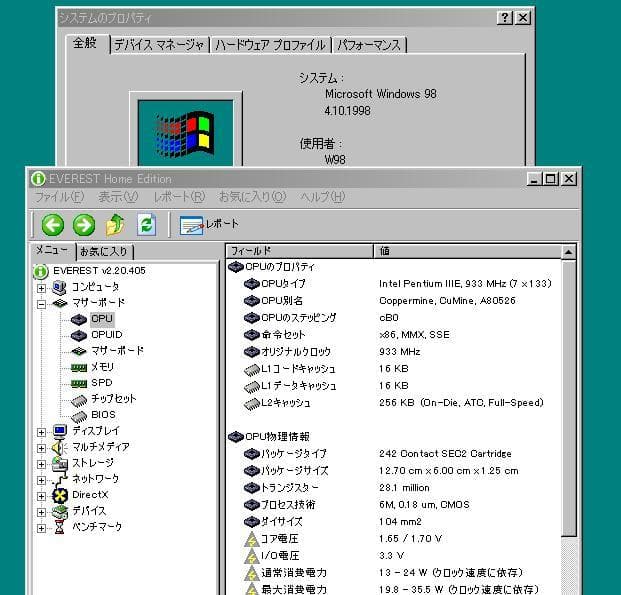Open the ヘルプ(H) menu
The width and height of the screenshot is (621, 595).
tap(322, 197)
